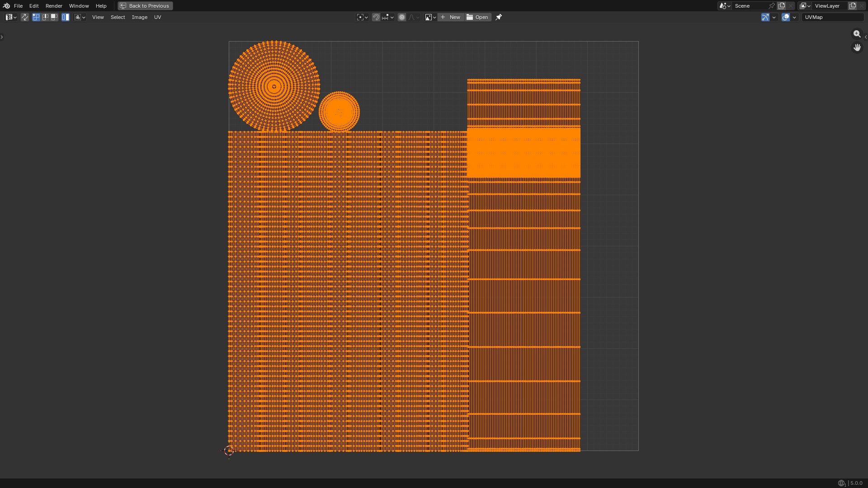Toggle UV sync selection arrows
This screenshot has width=868, height=488.
pyautogui.click(x=25, y=17)
